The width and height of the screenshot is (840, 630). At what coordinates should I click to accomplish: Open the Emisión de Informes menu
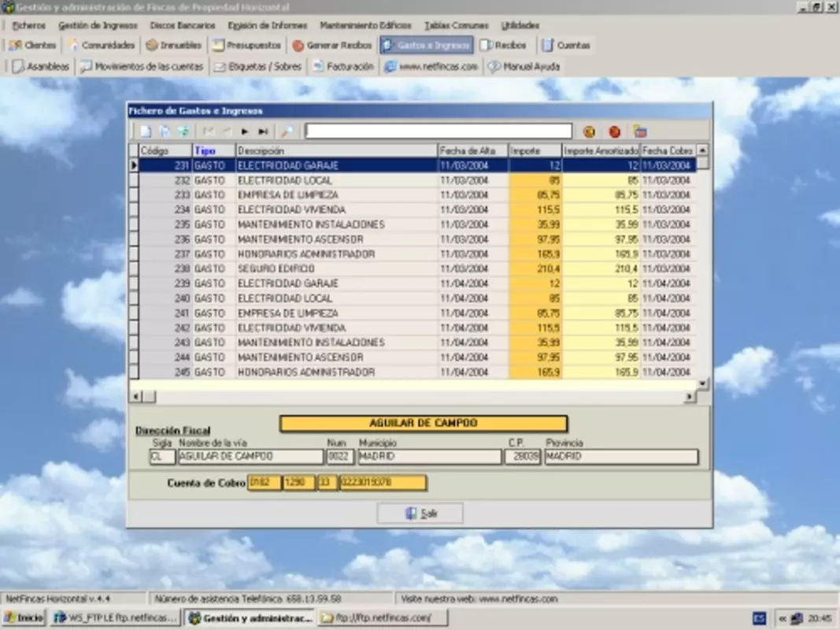point(268,25)
